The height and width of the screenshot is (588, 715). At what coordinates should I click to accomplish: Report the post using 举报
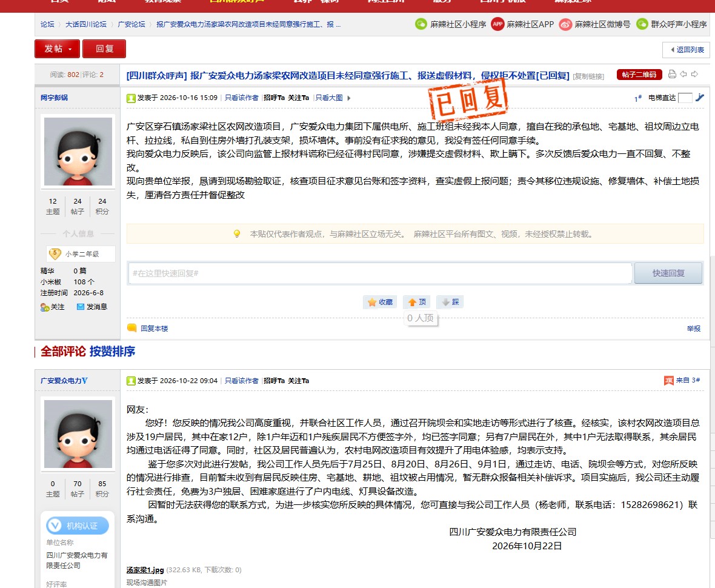[x=694, y=329]
